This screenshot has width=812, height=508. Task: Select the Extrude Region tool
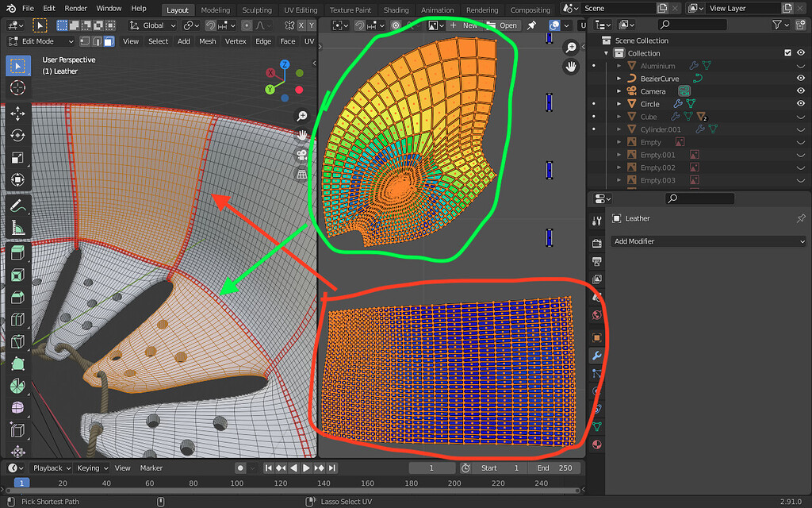(x=18, y=253)
